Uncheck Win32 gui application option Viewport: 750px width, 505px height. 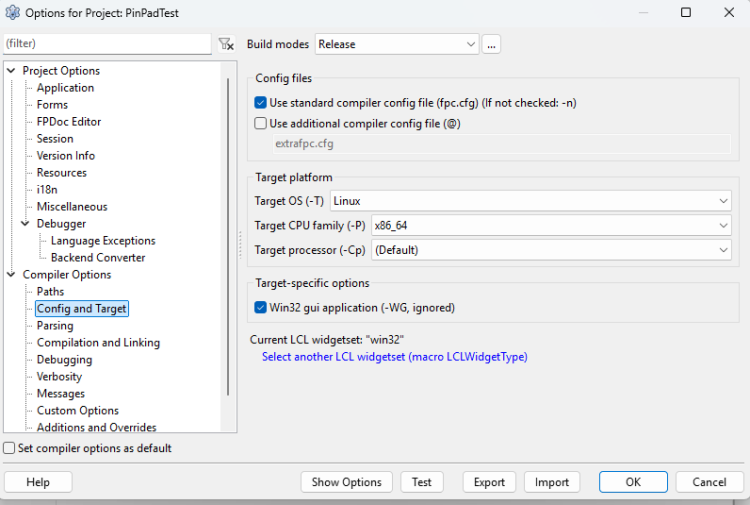[261, 307]
